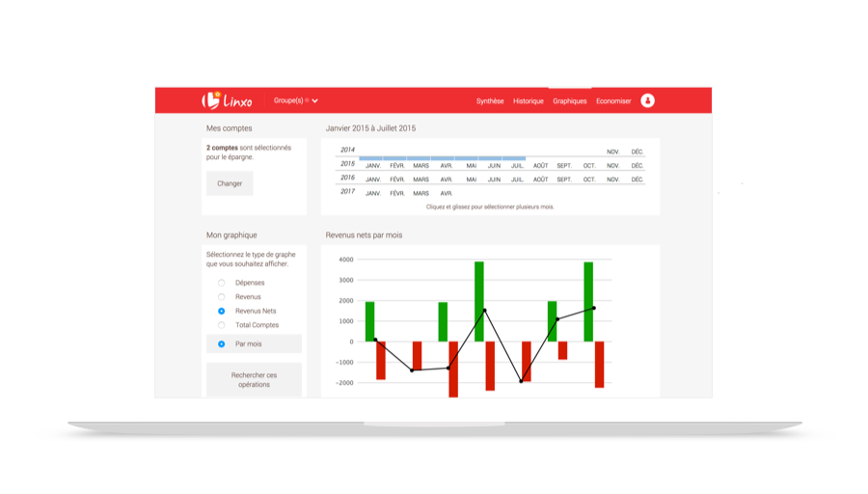Select SEPT. in the 2016 row

point(564,179)
